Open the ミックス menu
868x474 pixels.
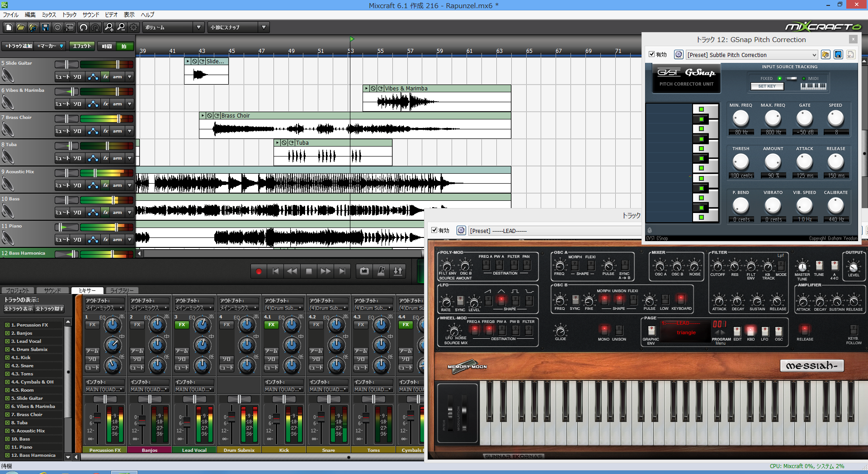click(x=49, y=15)
